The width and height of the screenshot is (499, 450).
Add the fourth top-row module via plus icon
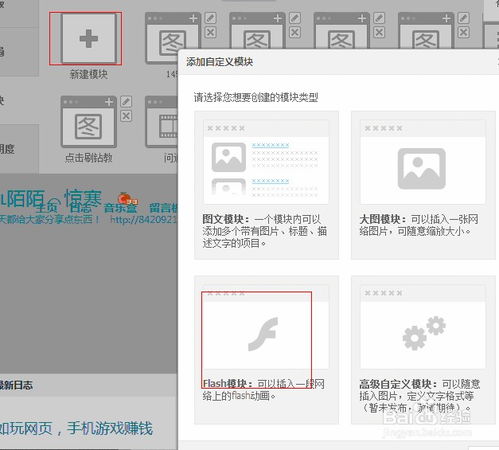(x=446, y=18)
